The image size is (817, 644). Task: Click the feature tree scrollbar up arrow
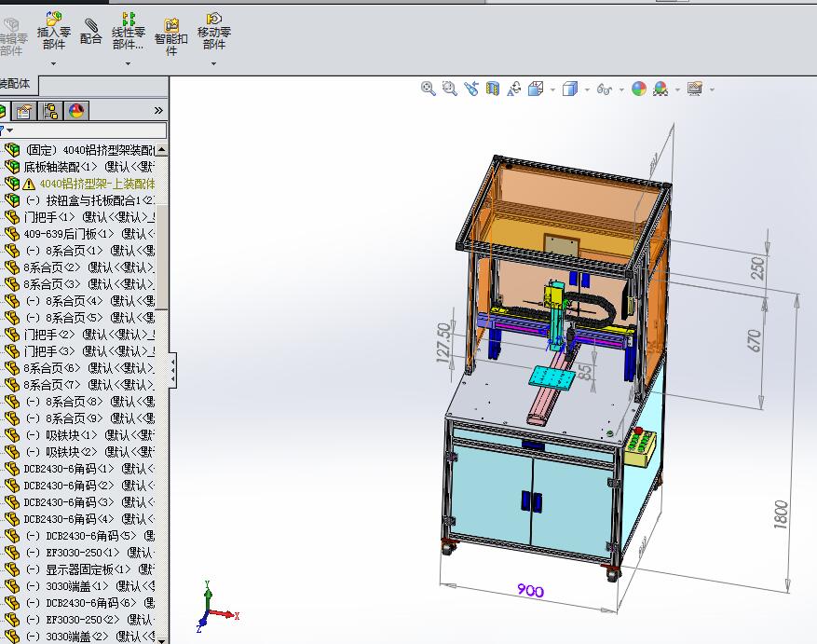point(161,150)
